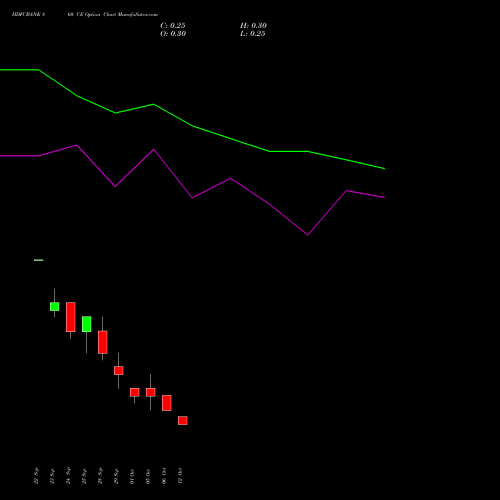Click the high value H: 0.30
Screen dimensions: 500x500
tap(253, 26)
